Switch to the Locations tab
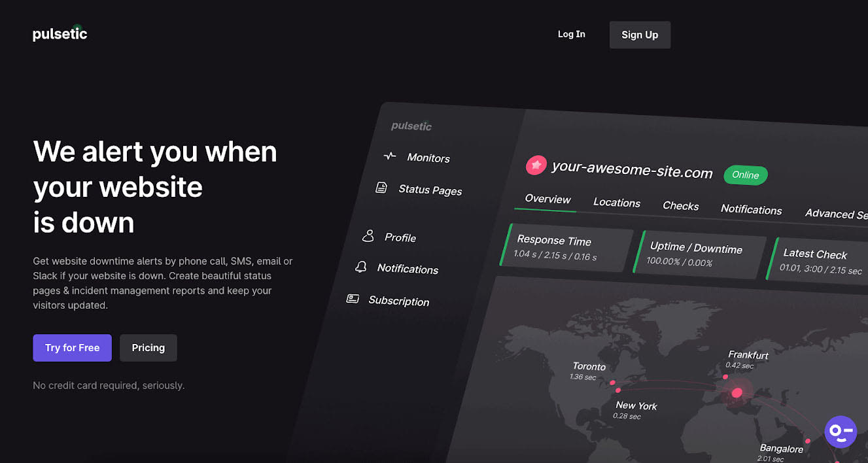 (617, 203)
